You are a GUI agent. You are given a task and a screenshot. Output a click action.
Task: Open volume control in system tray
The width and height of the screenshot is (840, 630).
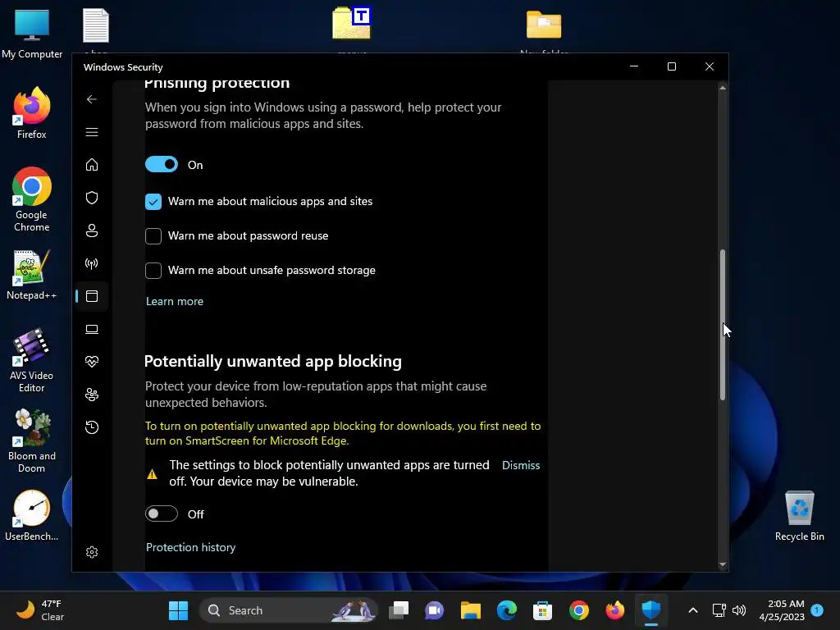pyautogui.click(x=739, y=610)
